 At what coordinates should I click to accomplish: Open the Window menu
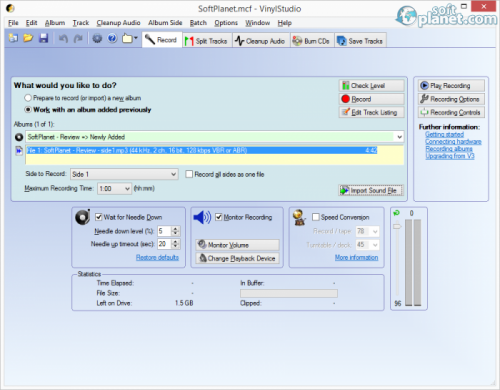point(257,23)
